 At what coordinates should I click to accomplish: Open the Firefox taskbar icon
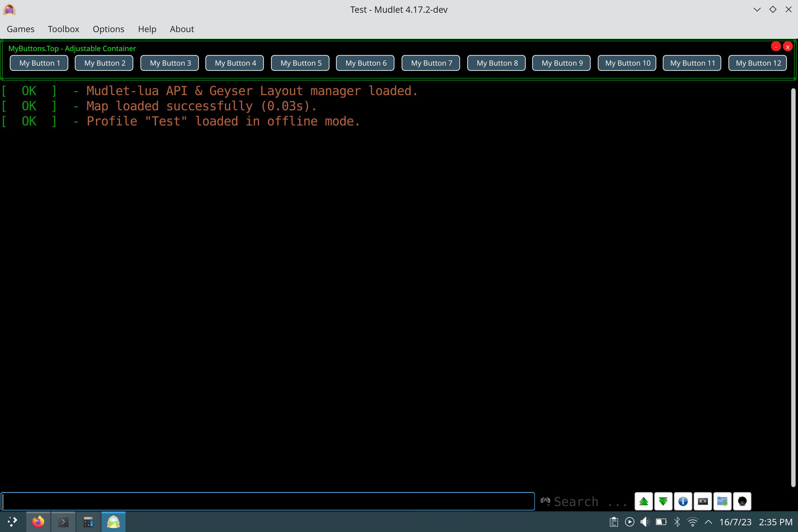(x=38, y=522)
